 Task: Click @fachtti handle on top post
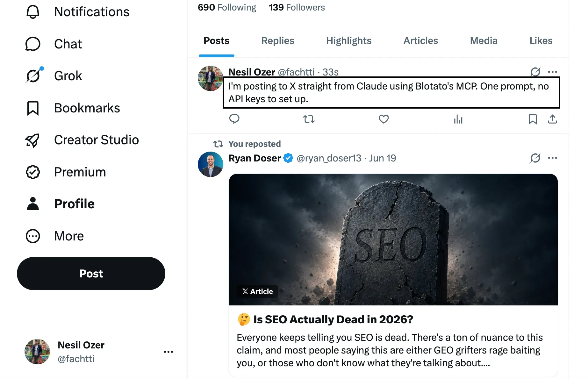coord(296,72)
